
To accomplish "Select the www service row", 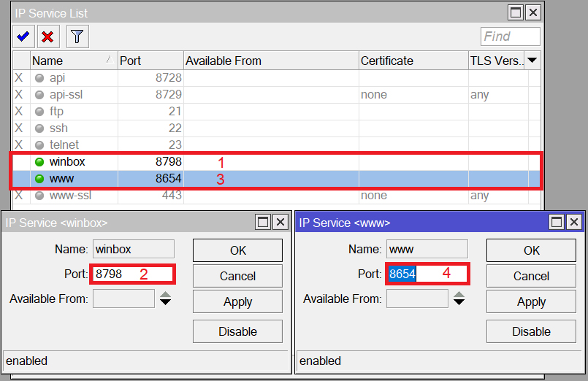I will (x=276, y=179).
